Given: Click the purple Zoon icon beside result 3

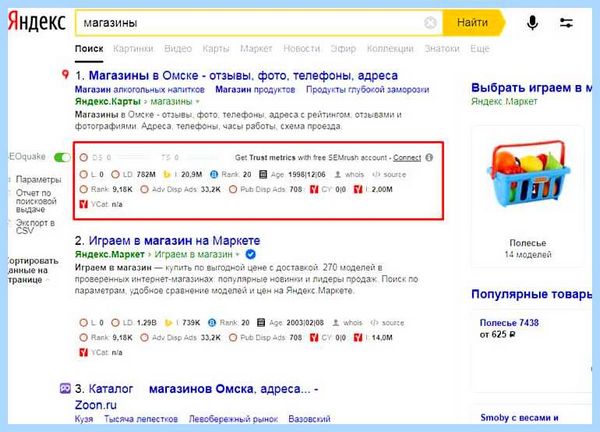Looking at the screenshot, I should (x=65, y=389).
